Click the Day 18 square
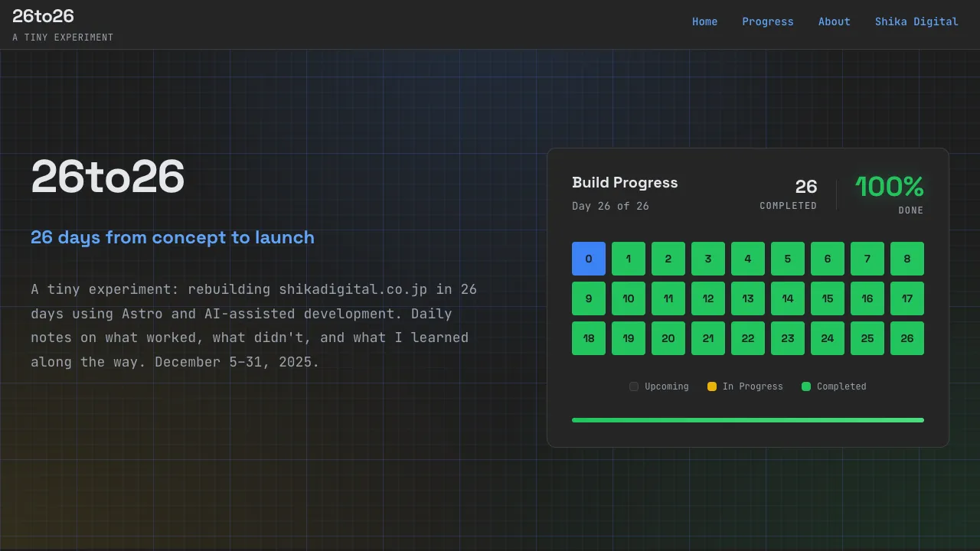980x551 pixels. 589,338
